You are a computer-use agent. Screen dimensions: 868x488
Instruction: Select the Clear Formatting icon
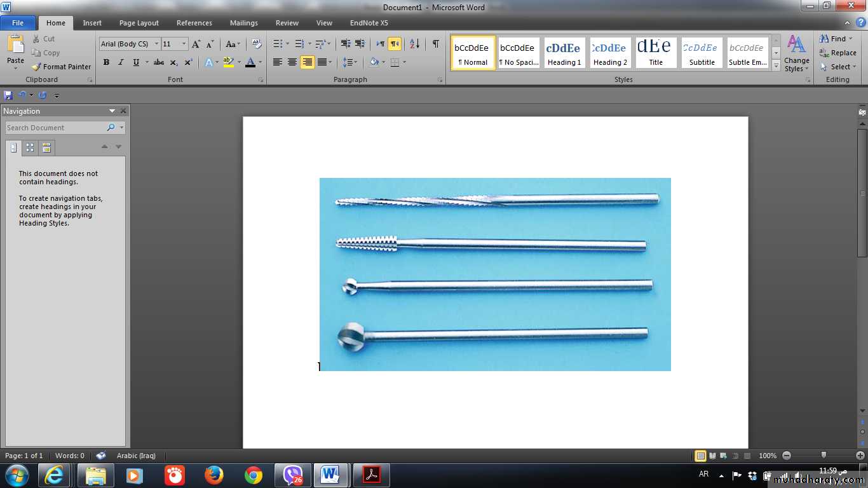[x=257, y=44]
